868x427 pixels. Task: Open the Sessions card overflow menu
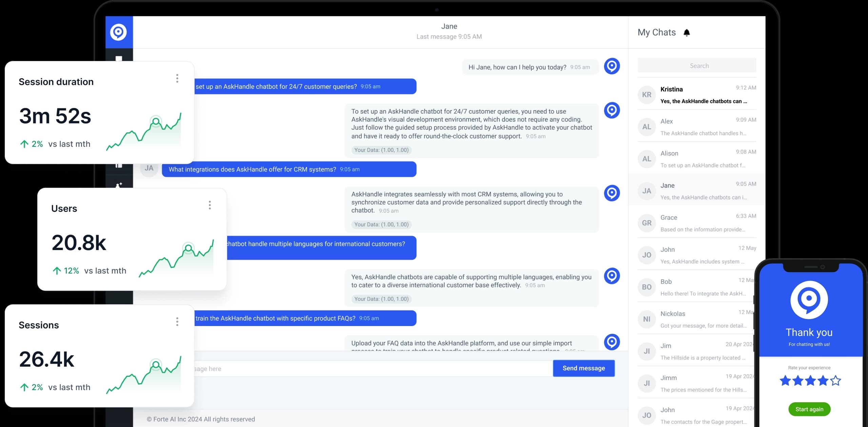(x=177, y=321)
